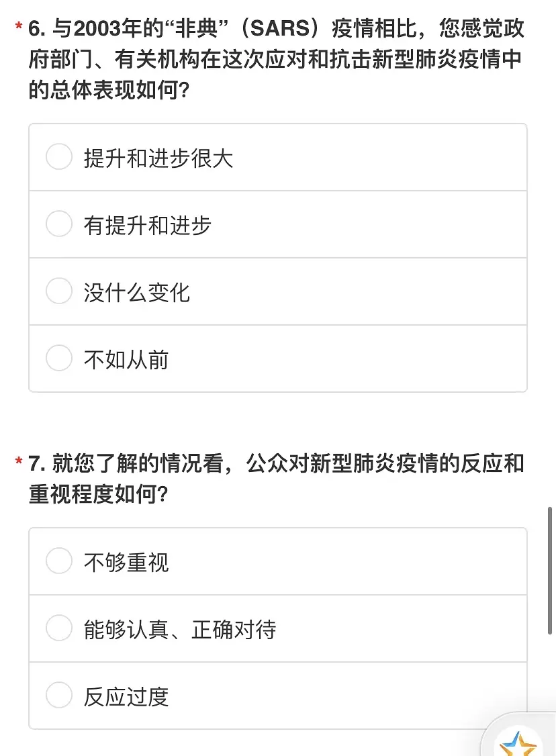556x756 pixels.
Task: Click the page's vertical scrollbar thumb
Action: [550, 571]
